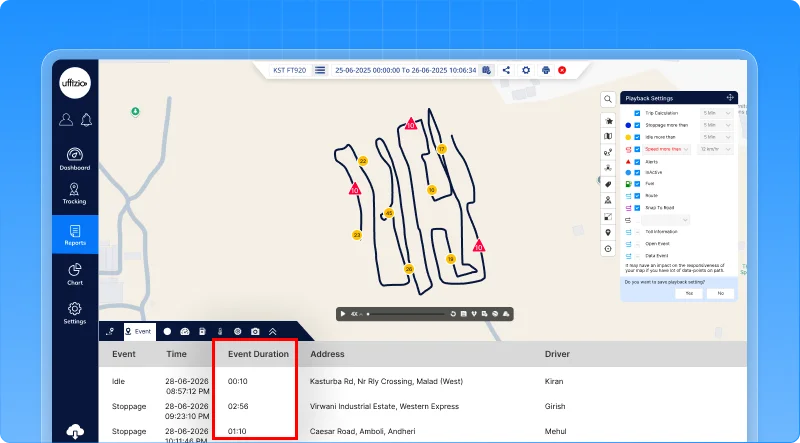The height and width of the screenshot is (443, 800).
Task: Click the red close icon in the top toolbar
Action: point(562,70)
